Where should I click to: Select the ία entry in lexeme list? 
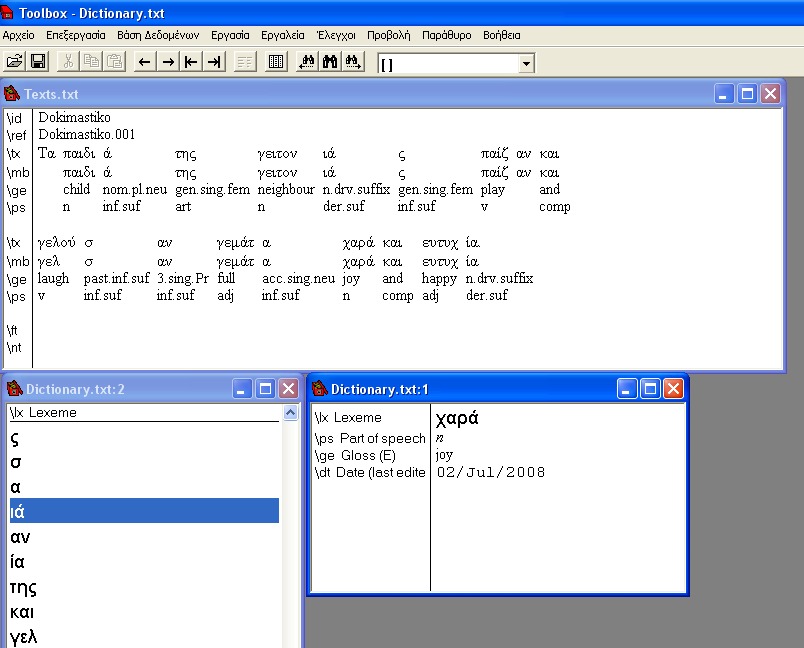144,561
